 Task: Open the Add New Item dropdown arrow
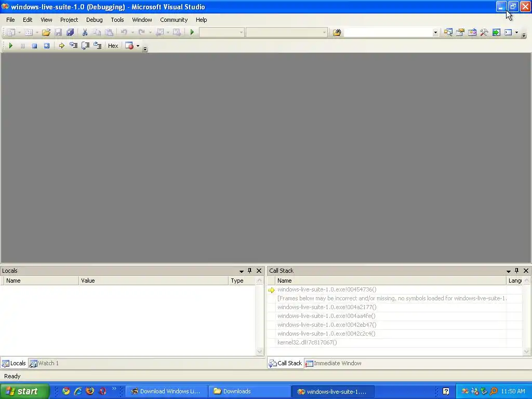pos(37,32)
